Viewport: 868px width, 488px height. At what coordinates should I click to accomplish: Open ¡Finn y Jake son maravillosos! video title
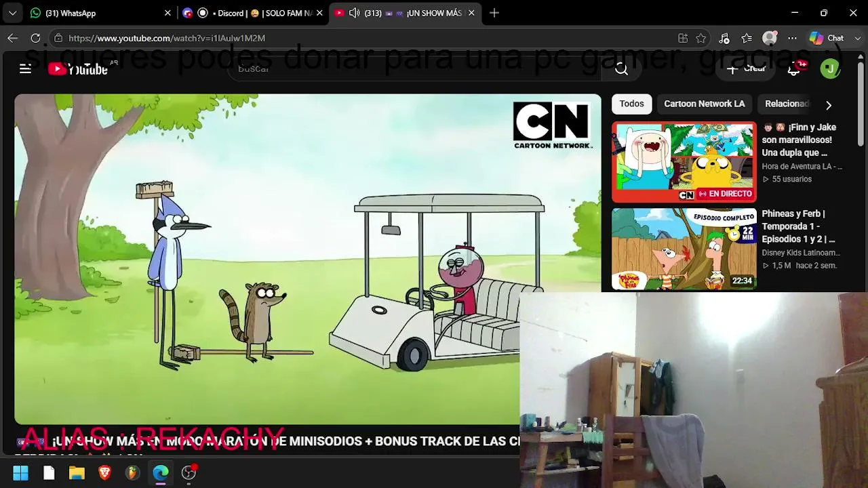pyautogui.click(x=799, y=140)
